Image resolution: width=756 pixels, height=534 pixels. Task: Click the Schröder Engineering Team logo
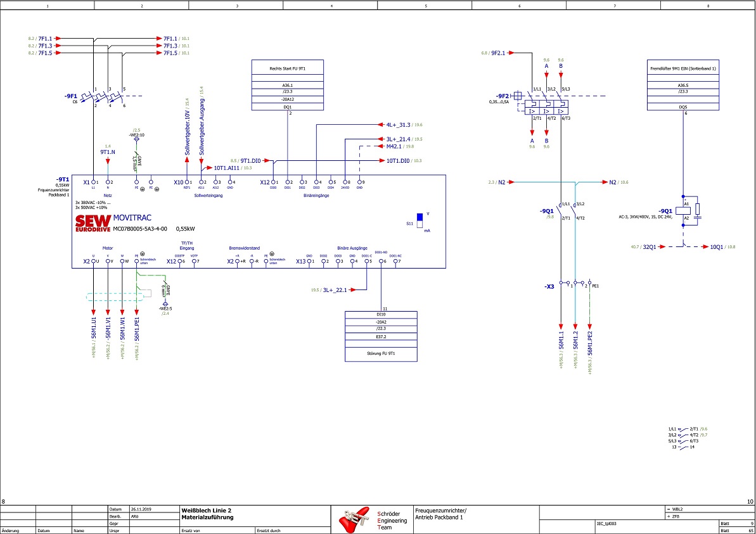357,519
